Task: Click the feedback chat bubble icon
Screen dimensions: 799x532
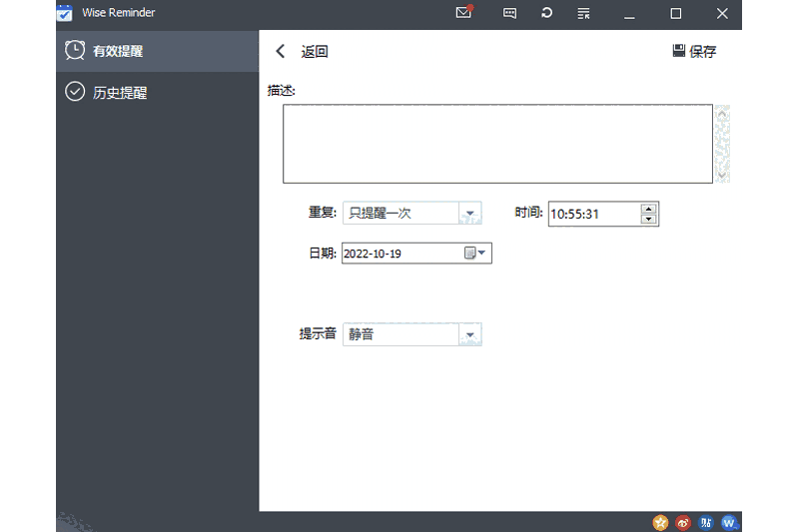Action: tap(510, 13)
